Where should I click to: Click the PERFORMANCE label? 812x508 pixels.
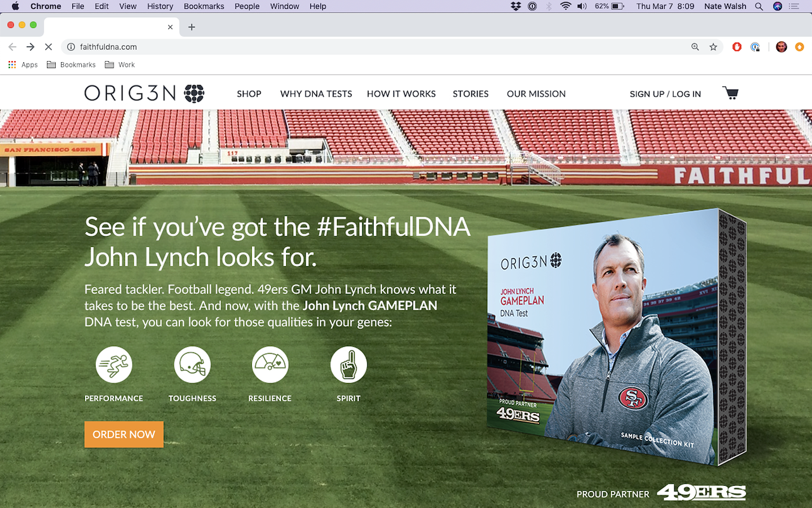(x=114, y=398)
